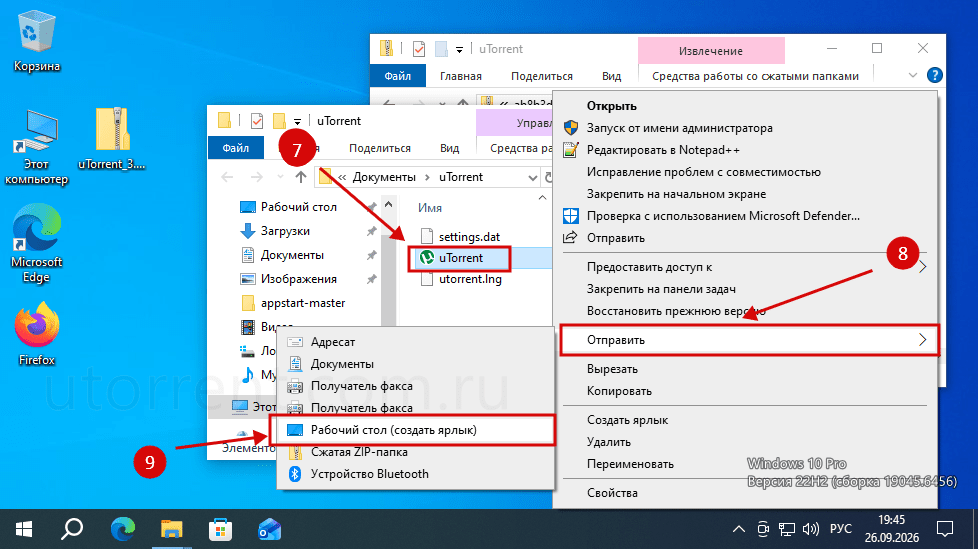
Task: Click properties checkmark icon in front window title
Action: tap(256, 120)
